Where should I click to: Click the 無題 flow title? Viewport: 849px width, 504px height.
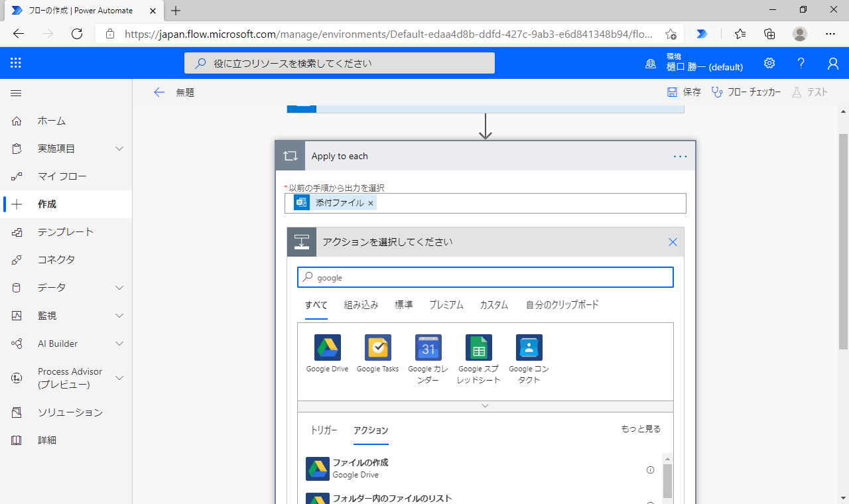[x=185, y=93]
